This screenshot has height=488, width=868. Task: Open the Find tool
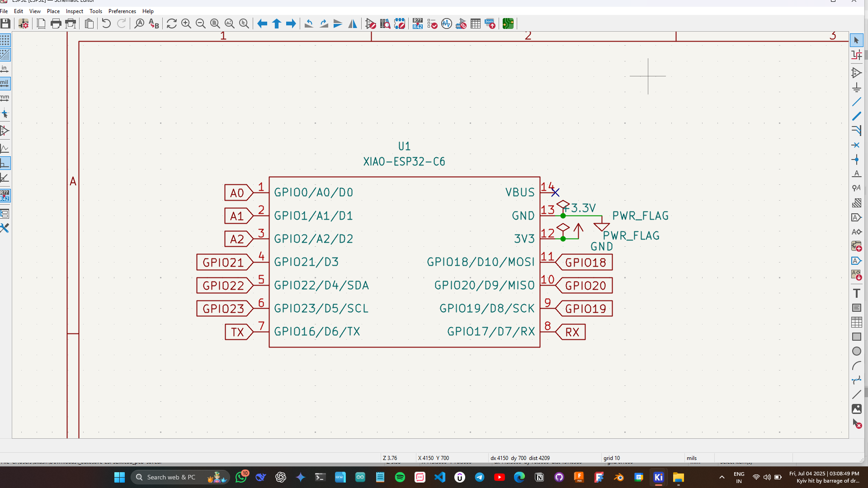coord(139,23)
